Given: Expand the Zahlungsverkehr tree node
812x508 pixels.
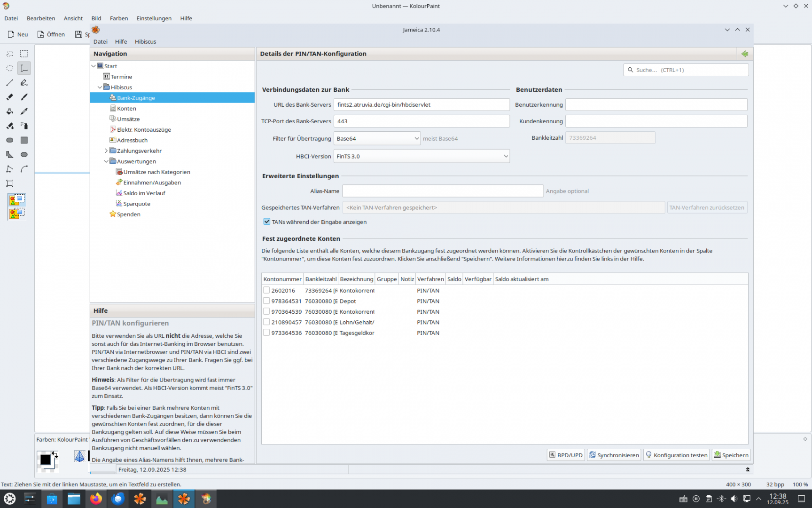Looking at the screenshot, I should [106, 151].
